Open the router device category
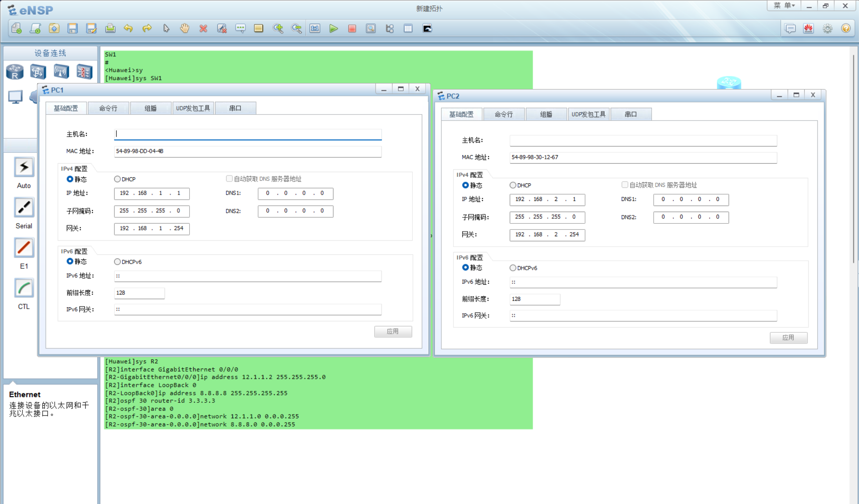 [15, 72]
